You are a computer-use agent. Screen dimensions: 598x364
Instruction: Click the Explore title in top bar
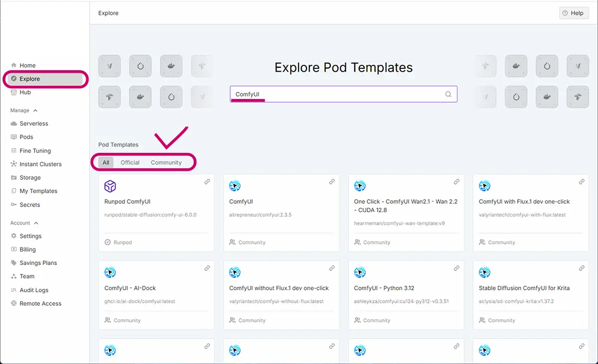coord(109,13)
